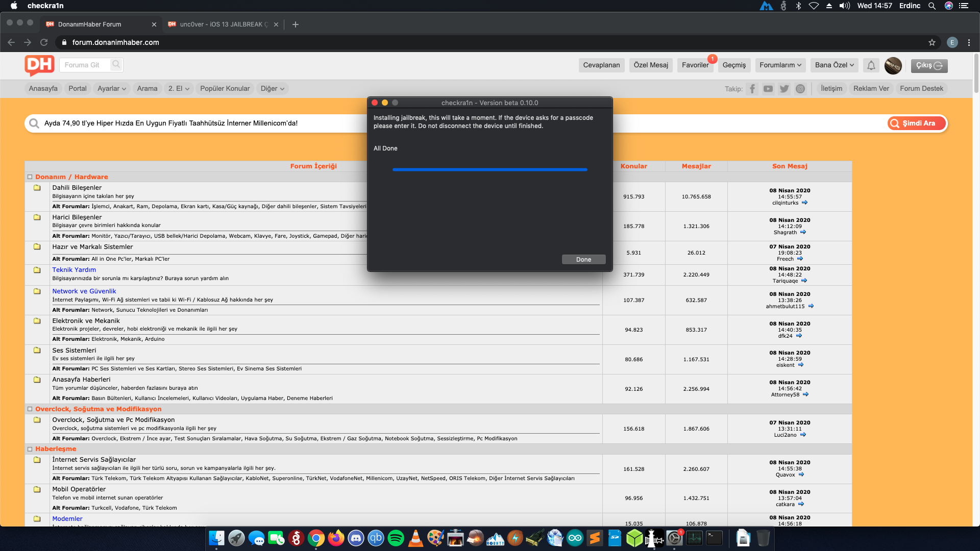Open VLC from the Dock
Screen dimensions: 980x551
point(415,538)
